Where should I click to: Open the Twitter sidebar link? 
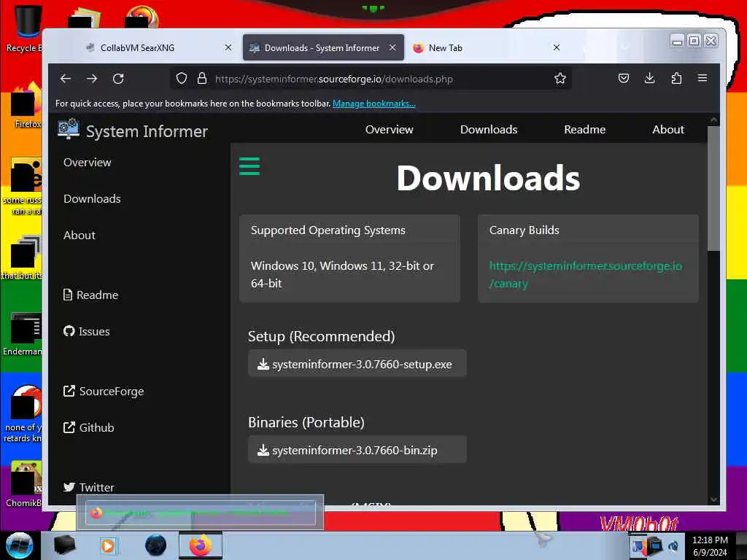(x=88, y=487)
